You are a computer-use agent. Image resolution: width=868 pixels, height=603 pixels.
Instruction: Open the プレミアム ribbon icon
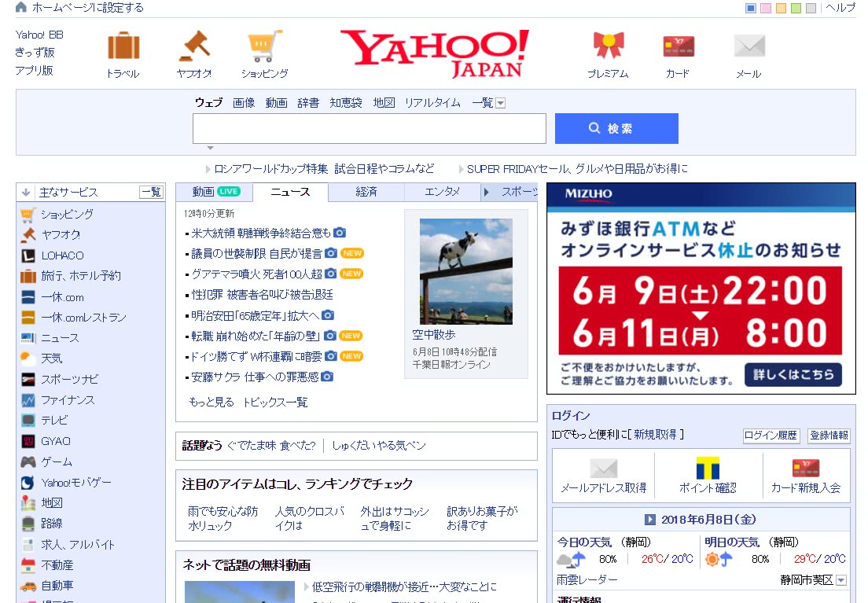[606, 44]
